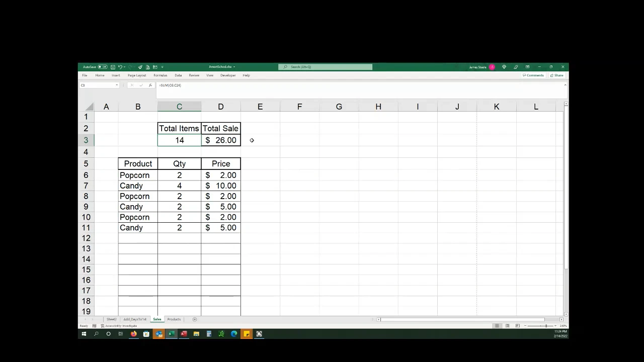Switch to Page Layout view icon
644x362 pixels.
(507, 326)
